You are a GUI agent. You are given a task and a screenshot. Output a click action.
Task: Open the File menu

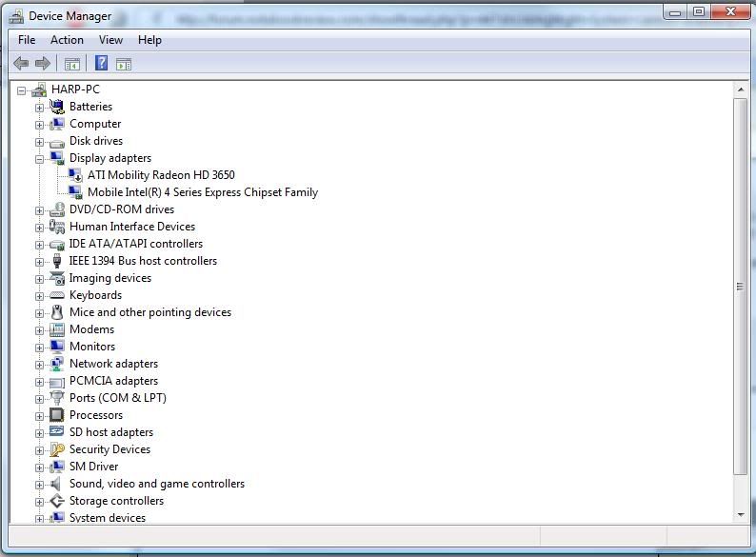pyautogui.click(x=27, y=40)
